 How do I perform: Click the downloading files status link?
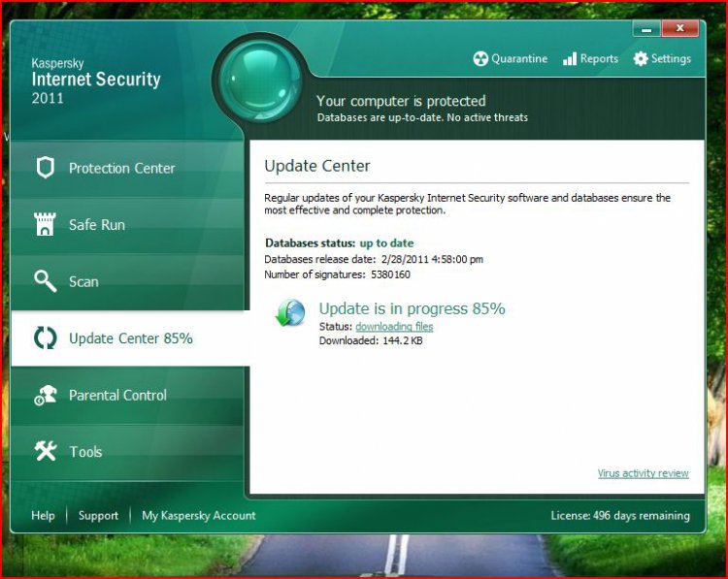pos(394,327)
